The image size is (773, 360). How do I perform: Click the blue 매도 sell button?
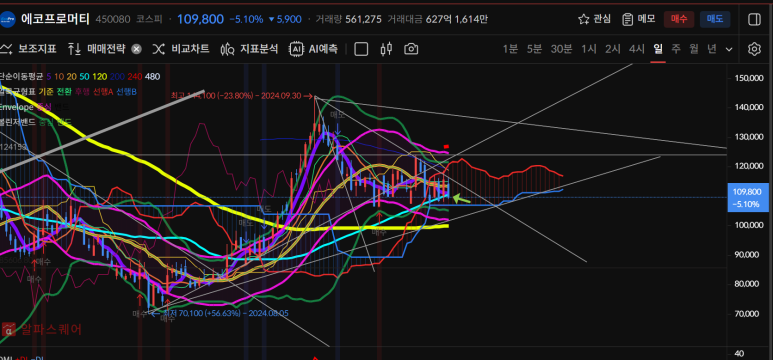715,19
